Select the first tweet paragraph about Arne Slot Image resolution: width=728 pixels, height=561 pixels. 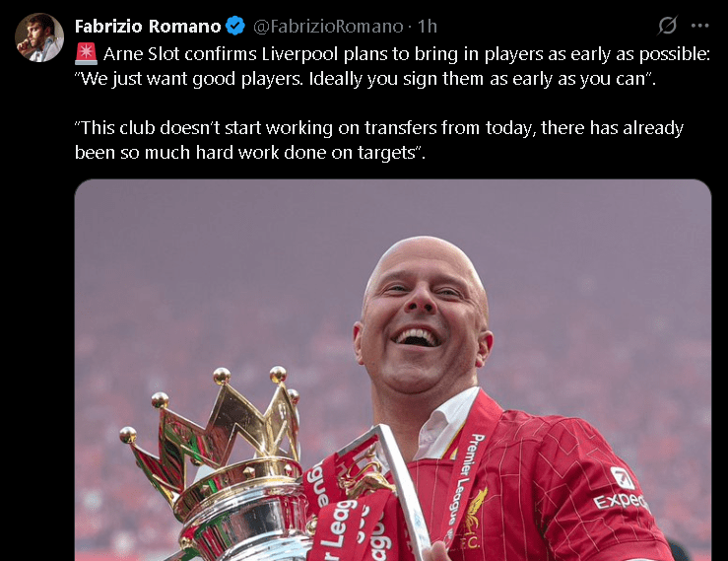(392, 66)
